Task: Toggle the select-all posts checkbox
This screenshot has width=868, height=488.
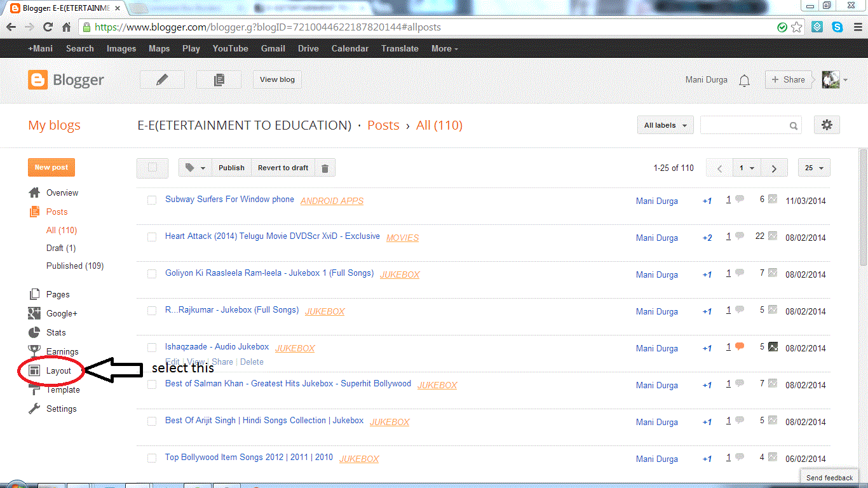Action: tap(152, 168)
